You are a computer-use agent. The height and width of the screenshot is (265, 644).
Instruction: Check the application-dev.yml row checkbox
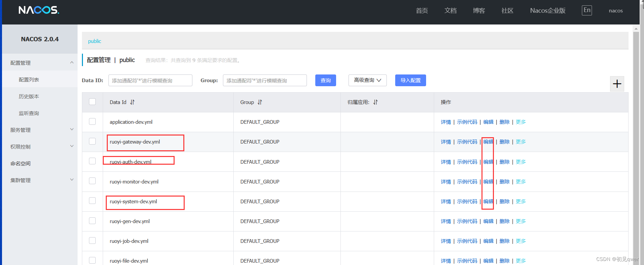pos(92,121)
